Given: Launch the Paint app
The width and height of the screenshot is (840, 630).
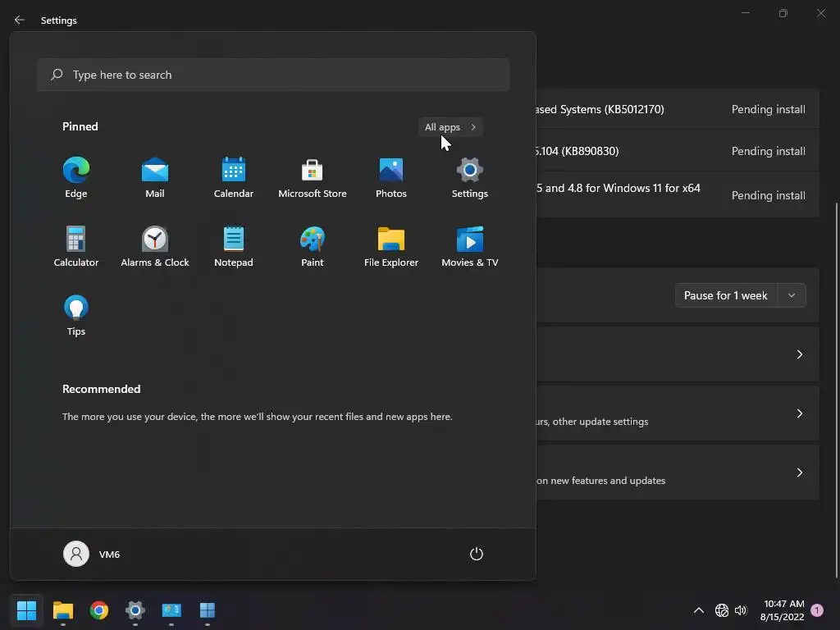Looking at the screenshot, I should (313, 247).
